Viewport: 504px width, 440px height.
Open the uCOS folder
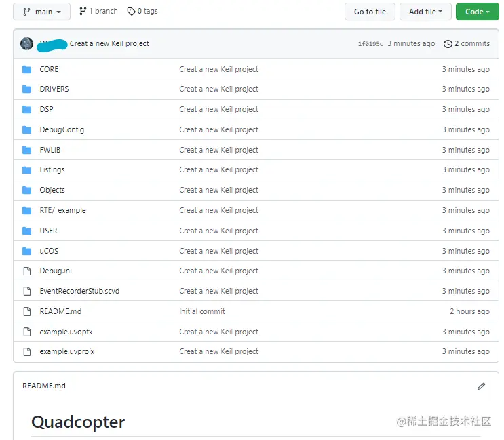pyautogui.click(x=49, y=251)
